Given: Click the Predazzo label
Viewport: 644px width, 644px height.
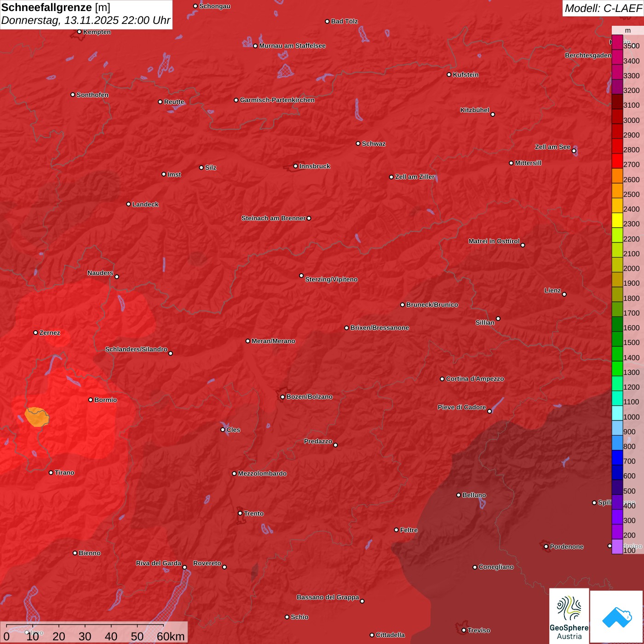Looking at the screenshot, I should (x=318, y=441).
